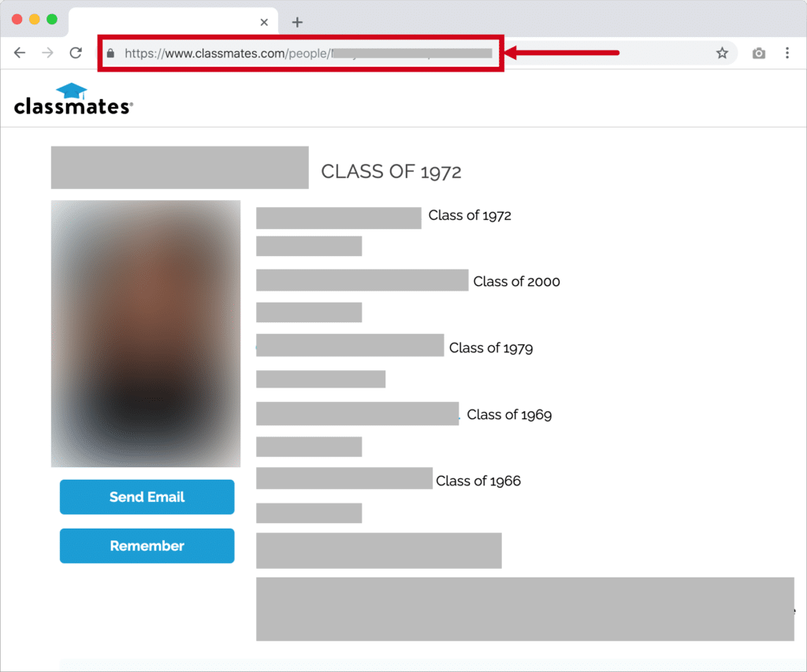
Task: Bookmark this page with the star icon
Action: click(x=722, y=53)
